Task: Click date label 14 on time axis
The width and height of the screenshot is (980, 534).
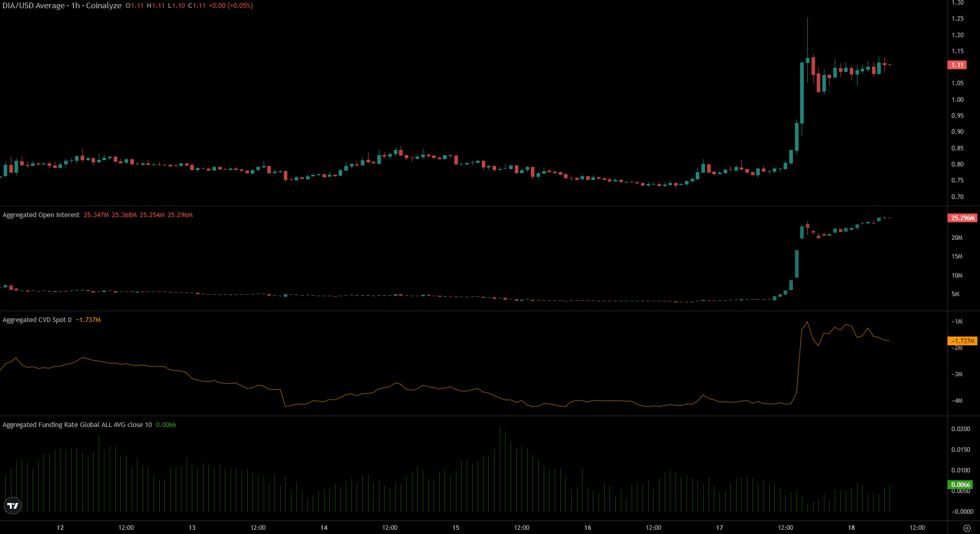Action: click(324, 528)
